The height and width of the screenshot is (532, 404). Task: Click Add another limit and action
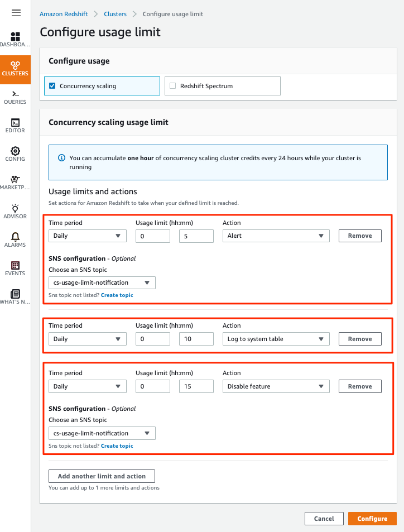102,476
